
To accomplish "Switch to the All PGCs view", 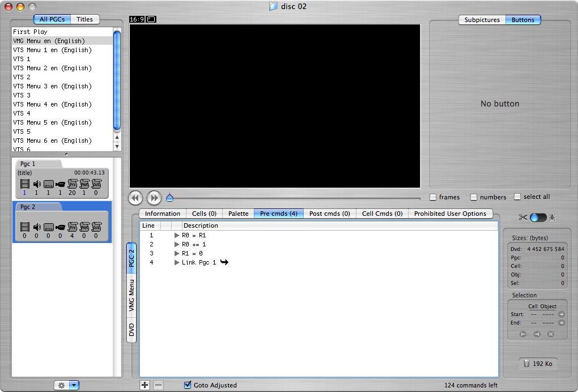I will (52, 19).
